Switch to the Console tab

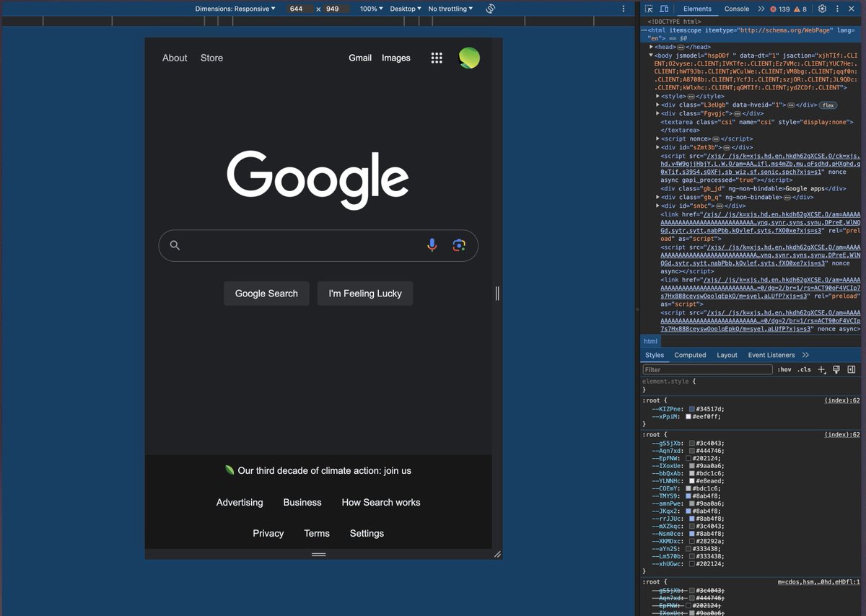point(737,9)
